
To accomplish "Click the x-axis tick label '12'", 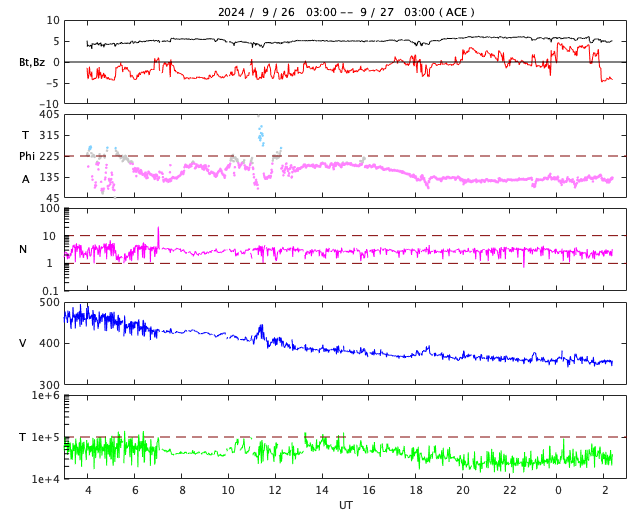I will click(x=275, y=490).
